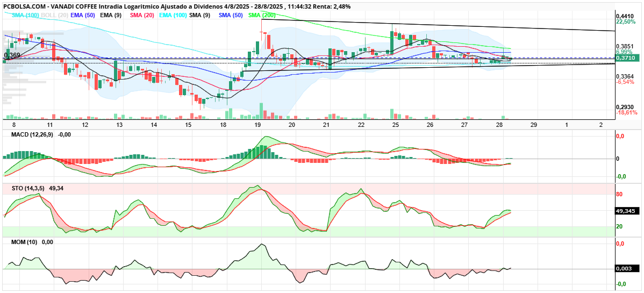Click date label 29 on time axis
The image size is (644, 293).
(x=533, y=125)
